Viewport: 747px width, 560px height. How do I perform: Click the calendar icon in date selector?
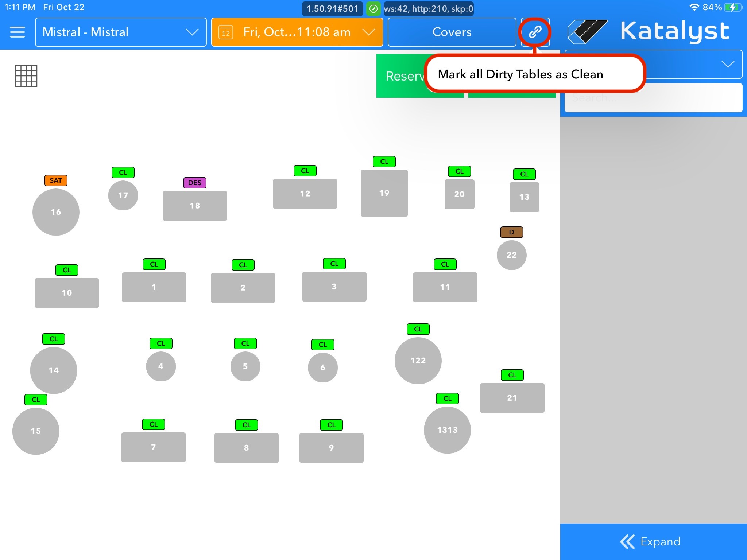point(226,33)
